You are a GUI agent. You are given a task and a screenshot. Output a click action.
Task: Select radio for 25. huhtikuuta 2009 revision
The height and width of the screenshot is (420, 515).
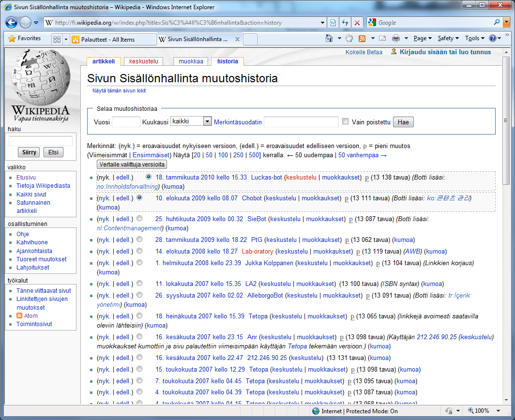tap(139, 218)
